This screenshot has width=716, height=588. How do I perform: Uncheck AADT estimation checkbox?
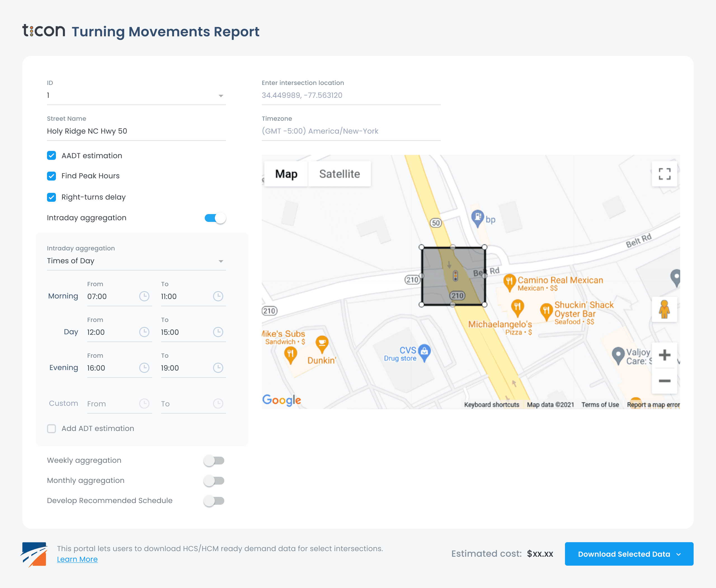(x=51, y=155)
